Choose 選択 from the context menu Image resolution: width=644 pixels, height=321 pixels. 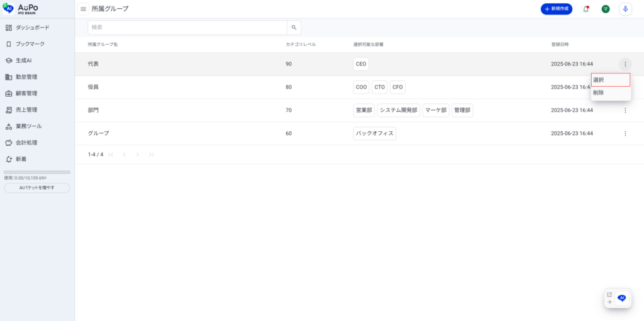point(610,80)
